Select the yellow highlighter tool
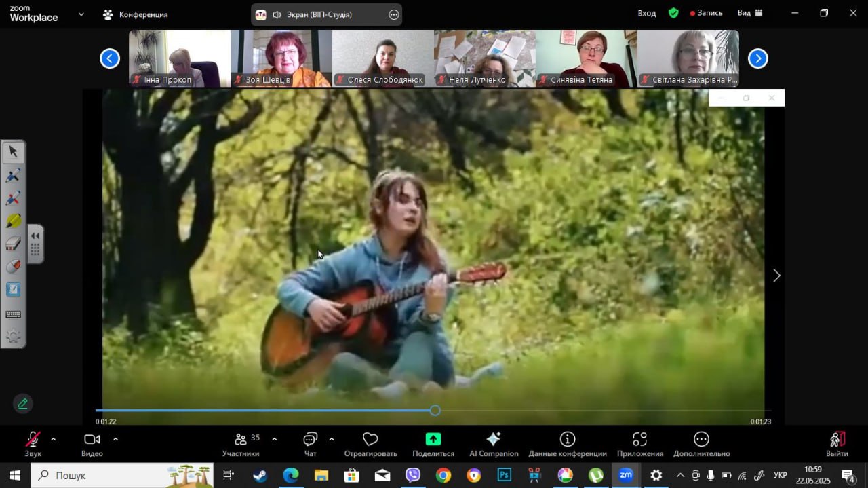The image size is (868, 488). click(13, 221)
